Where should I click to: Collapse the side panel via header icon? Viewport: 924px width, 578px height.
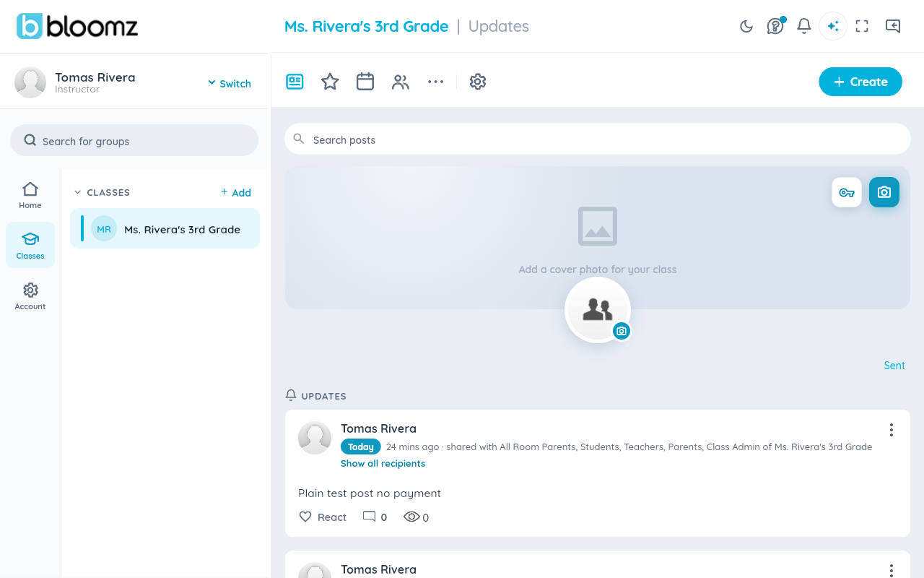(x=893, y=27)
